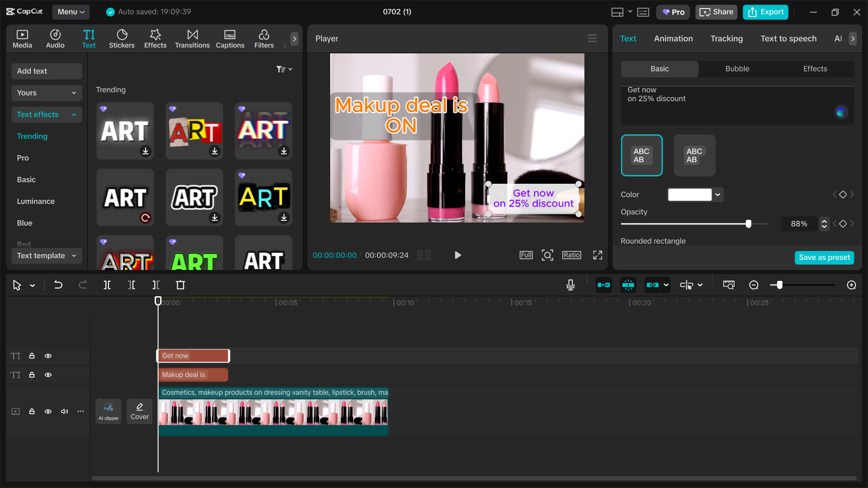This screenshot has height=488, width=868.
Task: Open the Stickers panel
Action: coord(122,38)
